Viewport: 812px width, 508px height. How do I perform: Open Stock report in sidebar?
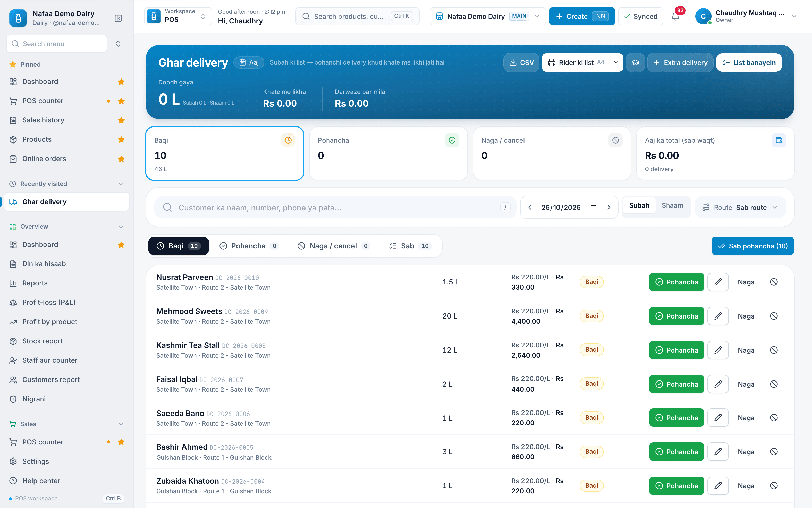click(x=67, y=341)
